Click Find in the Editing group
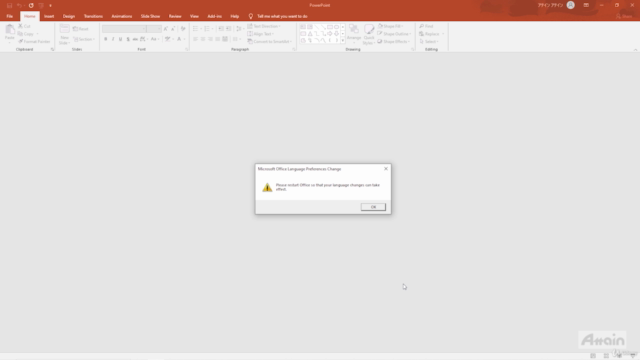 [426, 26]
